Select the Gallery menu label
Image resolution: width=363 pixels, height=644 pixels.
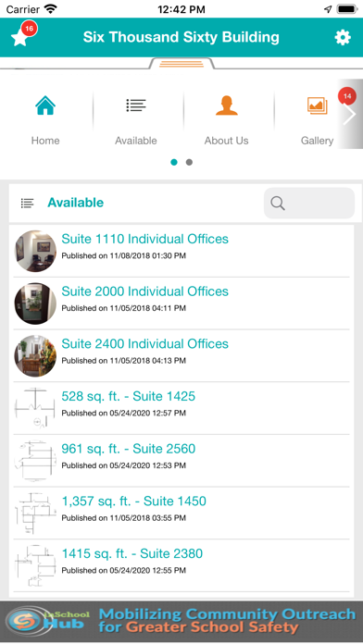coord(317,141)
